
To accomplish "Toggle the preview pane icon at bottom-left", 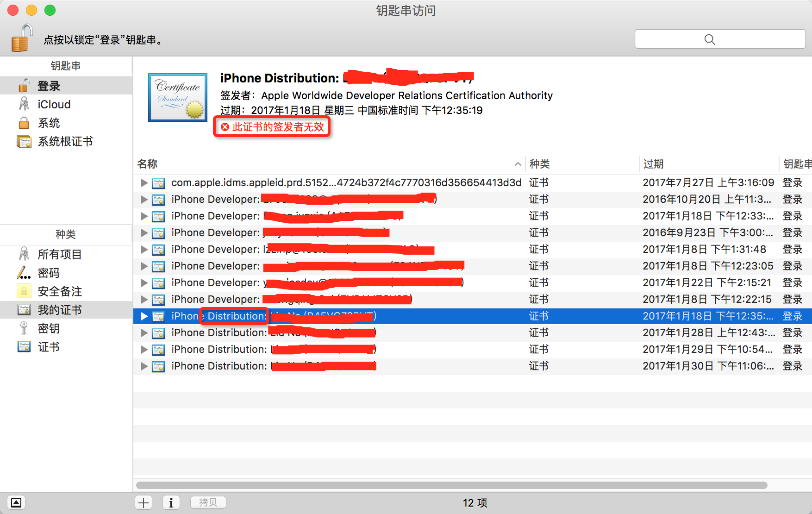I will coord(16,502).
